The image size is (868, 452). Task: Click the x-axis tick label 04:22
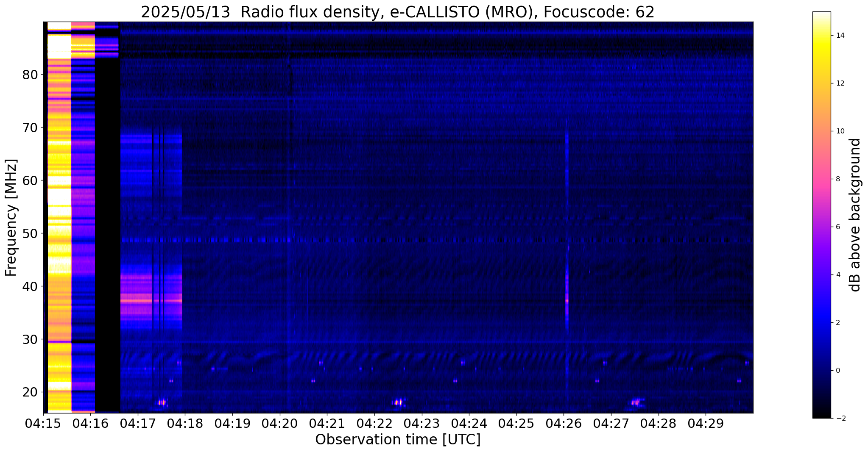(374, 423)
